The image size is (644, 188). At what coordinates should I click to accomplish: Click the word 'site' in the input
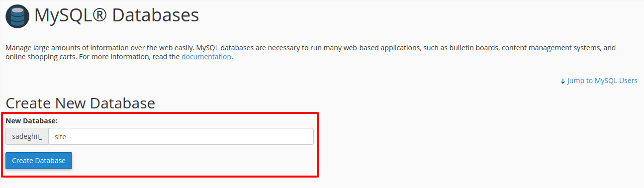(60, 136)
